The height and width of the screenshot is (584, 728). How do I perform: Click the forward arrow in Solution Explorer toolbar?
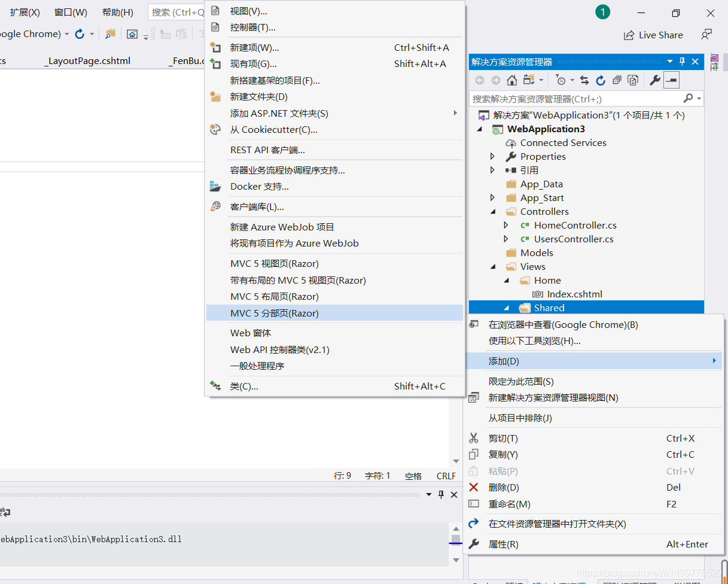click(x=495, y=80)
